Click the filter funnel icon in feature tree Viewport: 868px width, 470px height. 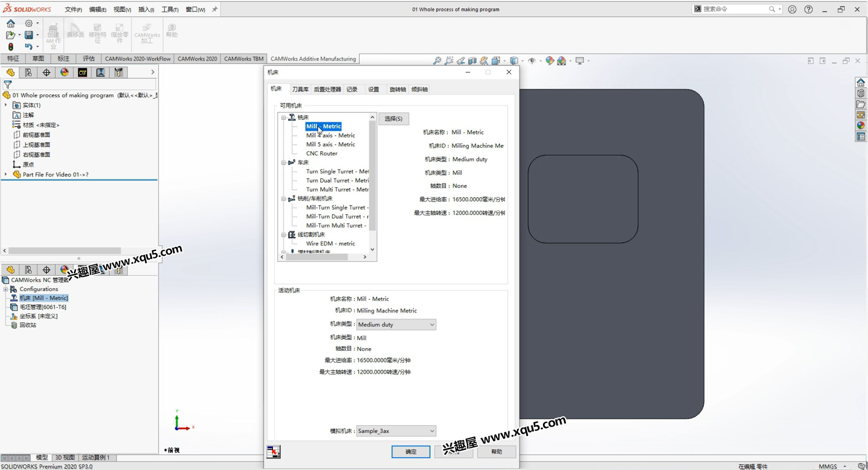coord(8,85)
